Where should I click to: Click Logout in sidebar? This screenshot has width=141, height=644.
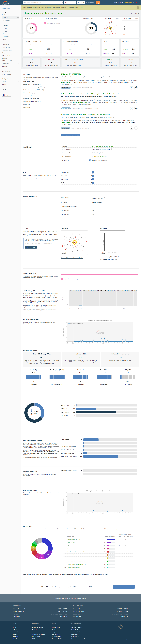coord(4,90)
